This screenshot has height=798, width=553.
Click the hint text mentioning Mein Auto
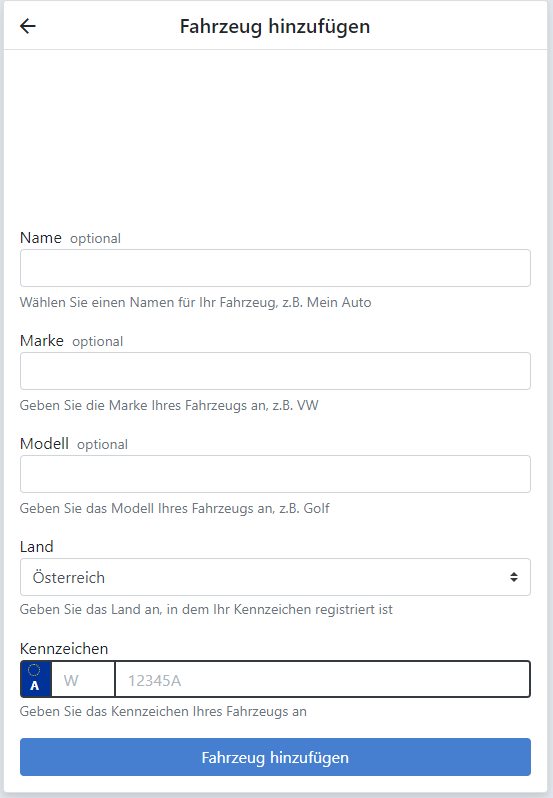pyautogui.click(x=195, y=302)
